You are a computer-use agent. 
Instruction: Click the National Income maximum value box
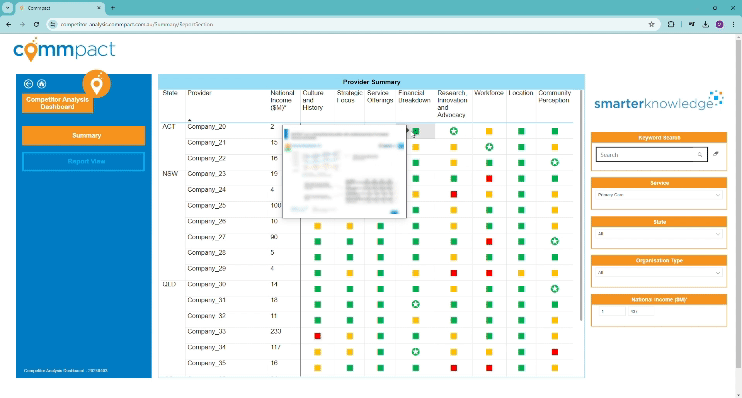coord(641,311)
